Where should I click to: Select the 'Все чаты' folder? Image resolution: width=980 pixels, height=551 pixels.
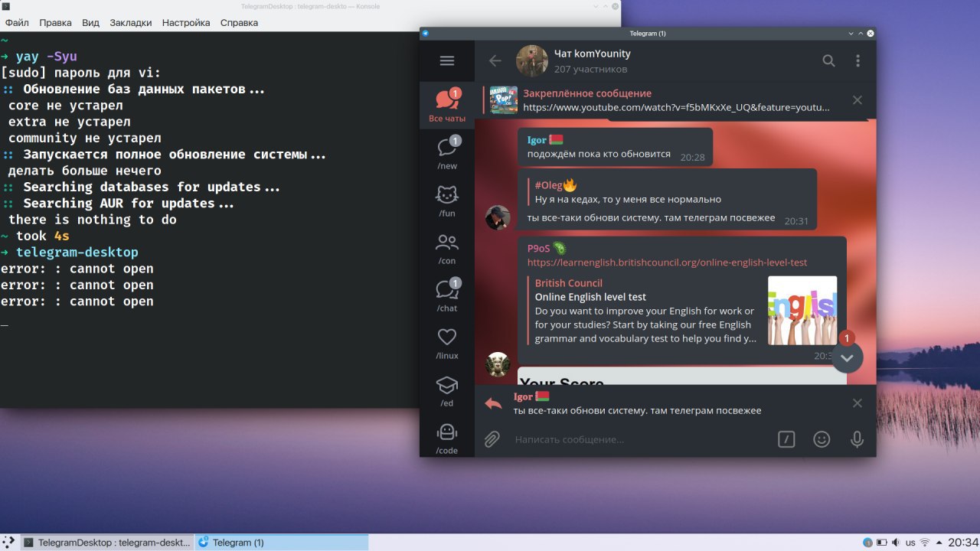[x=447, y=105]
